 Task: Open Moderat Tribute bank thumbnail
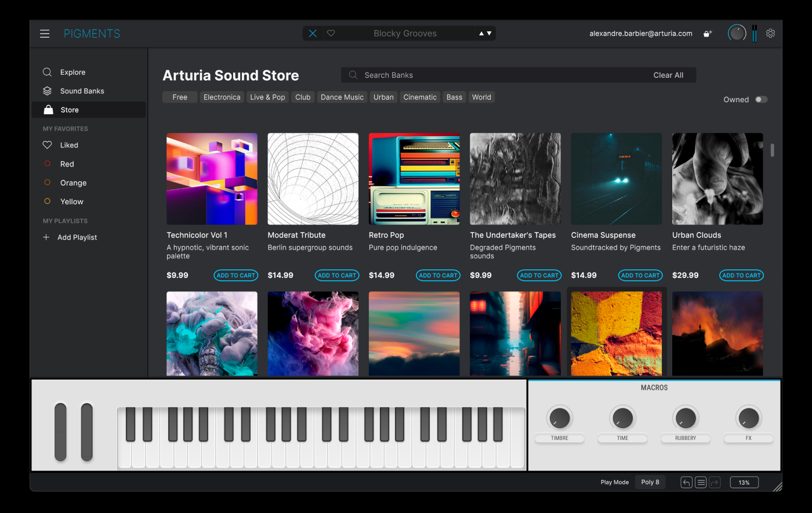tap(313, 179)
